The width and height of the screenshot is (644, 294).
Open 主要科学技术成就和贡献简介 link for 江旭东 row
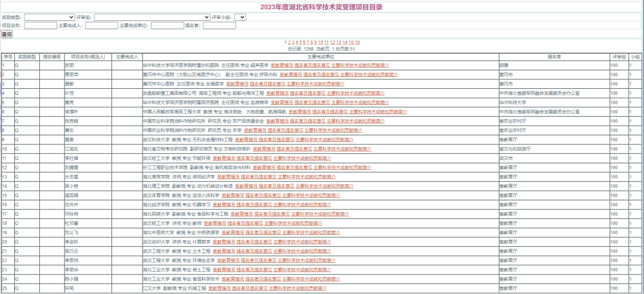[x=342, y=149]
